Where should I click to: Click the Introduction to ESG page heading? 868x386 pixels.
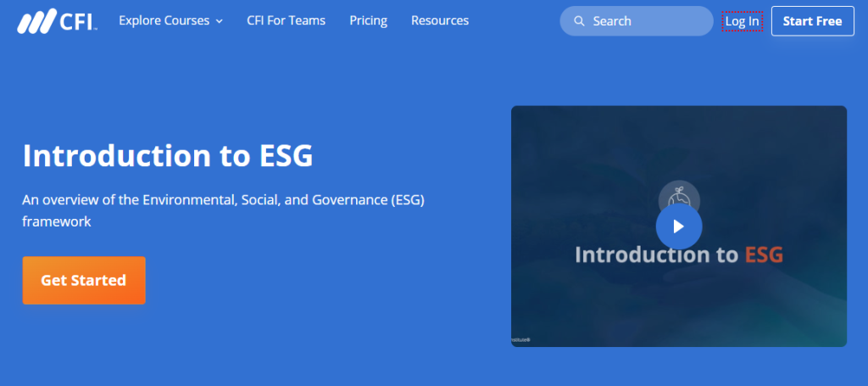(168, 156)
